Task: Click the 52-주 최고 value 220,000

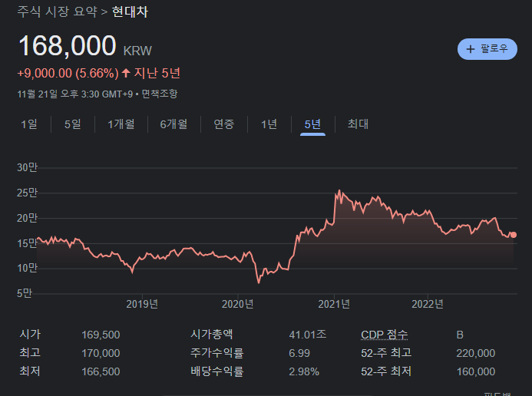Action: click(x=476, y=353)
